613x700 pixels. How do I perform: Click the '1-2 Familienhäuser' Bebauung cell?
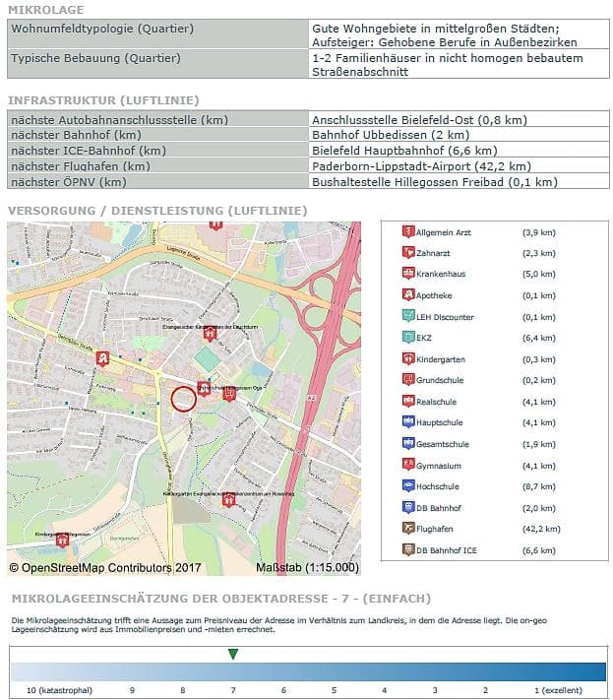[459, 64]
